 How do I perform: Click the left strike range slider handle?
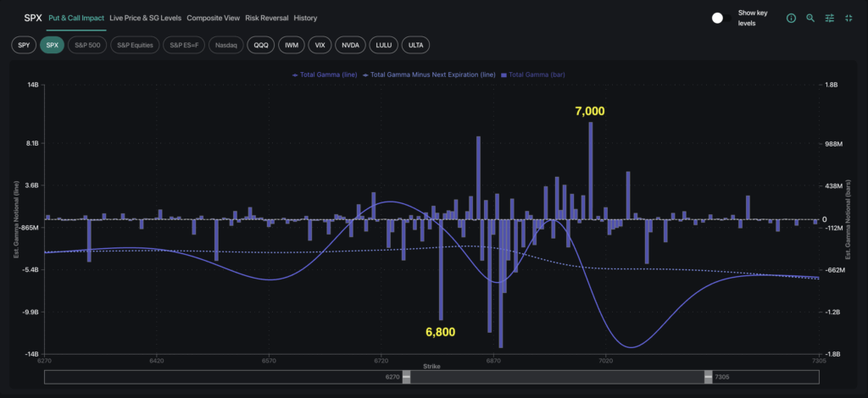(x=406, y=378)
